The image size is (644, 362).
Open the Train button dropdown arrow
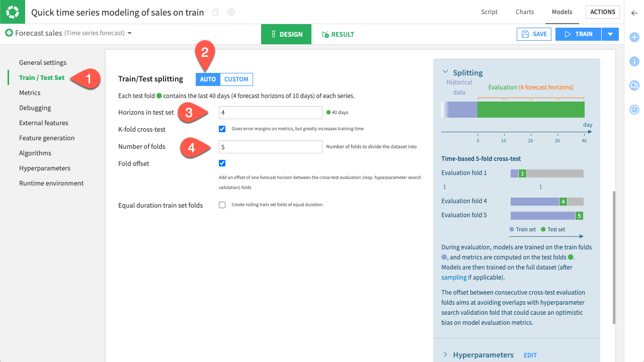pyautogui.click(x=610, y=34)
